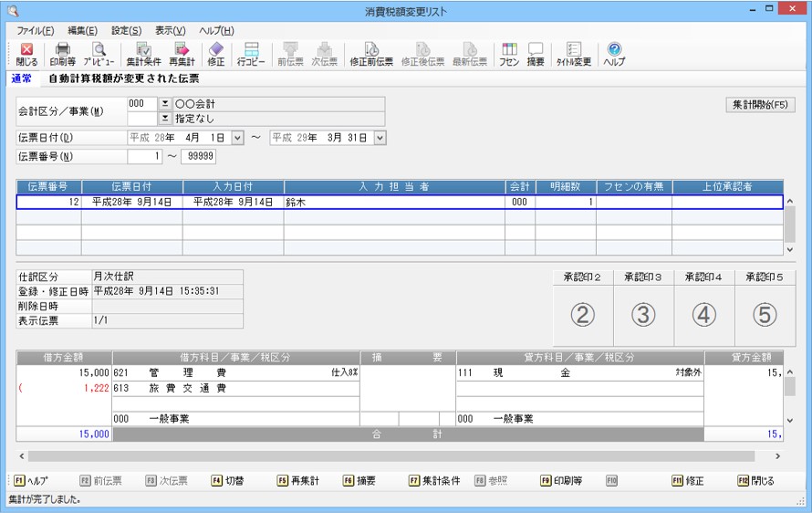Click the タイトル変更 title change icon
The height and width of the screenshot is (513, 812).
coord(574,54)
